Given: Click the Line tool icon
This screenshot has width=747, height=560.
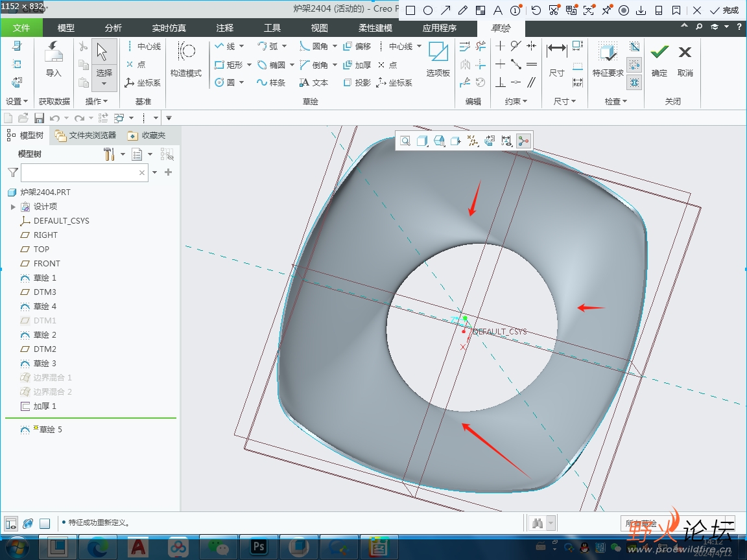Looking at the screenshot, I should pyautogui.click(x=220, y=46).
